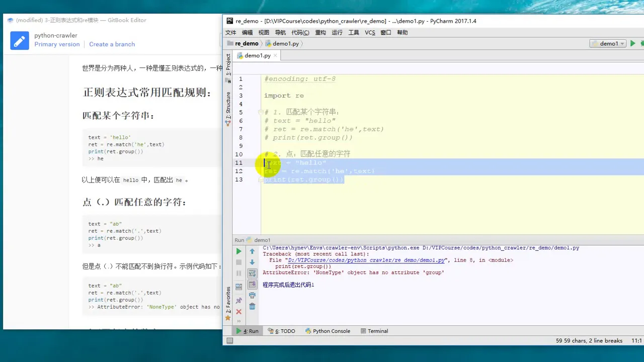Click the demo1.py file path link in traceback
This screenshot has width=644, height=362.
tap(367, 260)
